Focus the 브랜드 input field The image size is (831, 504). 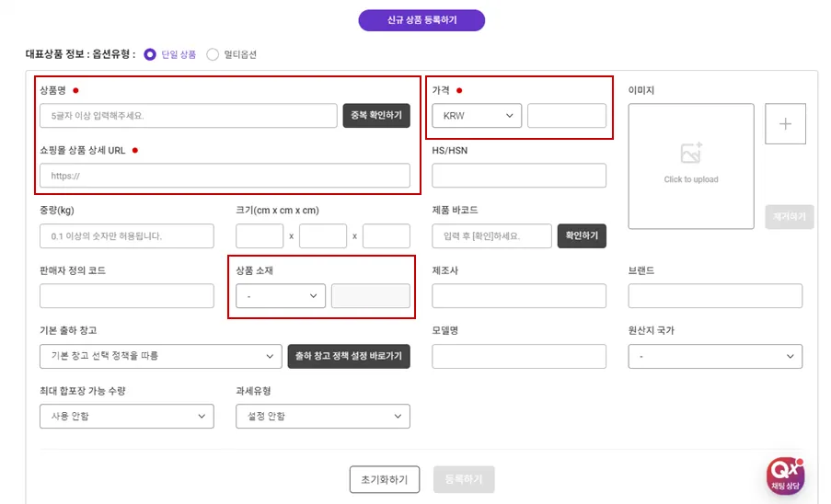715,295
